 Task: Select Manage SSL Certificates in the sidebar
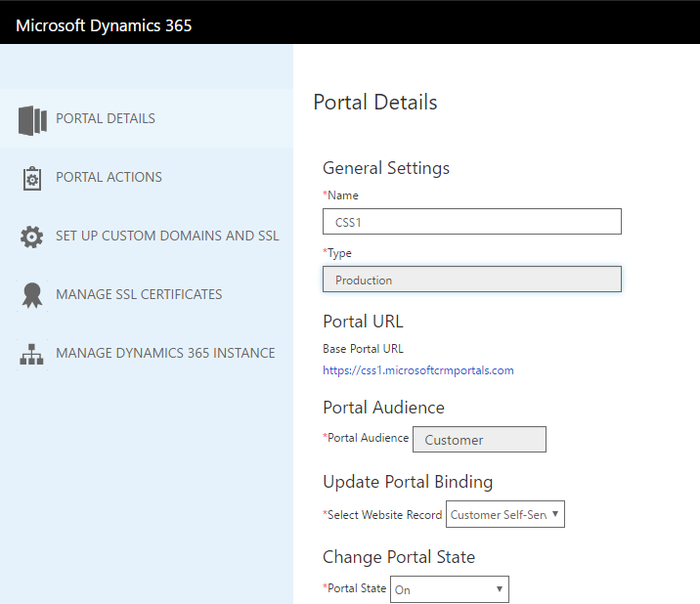139,294
